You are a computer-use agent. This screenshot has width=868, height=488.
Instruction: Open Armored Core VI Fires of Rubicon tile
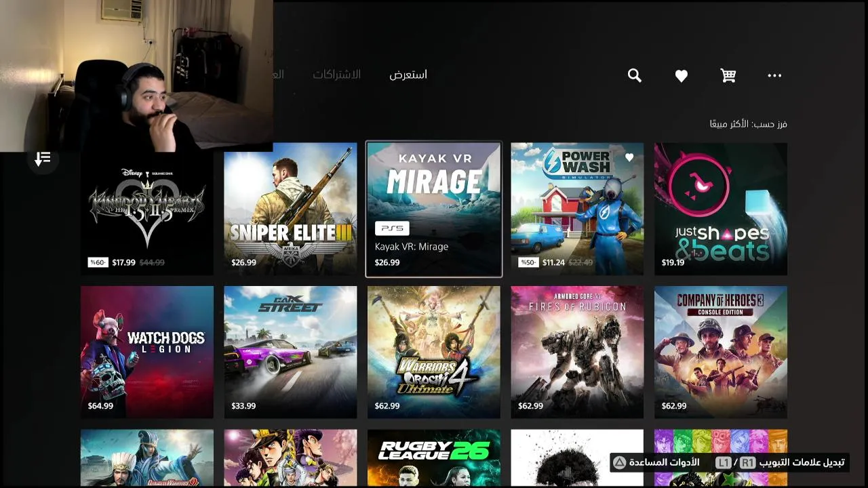[x=577, y=352]
